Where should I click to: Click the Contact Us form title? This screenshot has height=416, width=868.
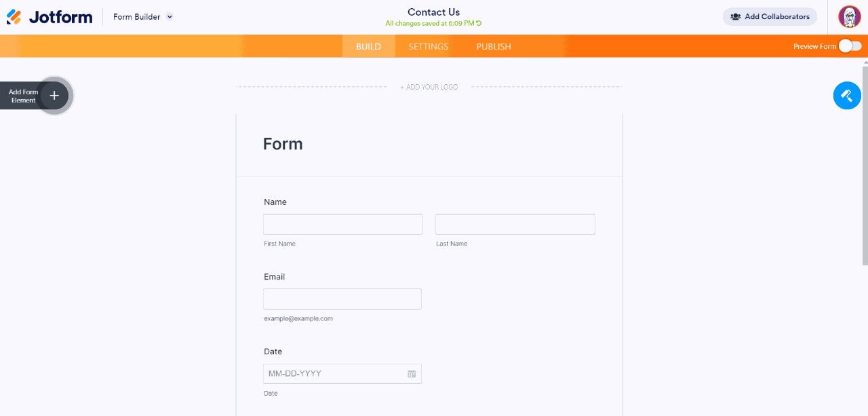point(433,12)
